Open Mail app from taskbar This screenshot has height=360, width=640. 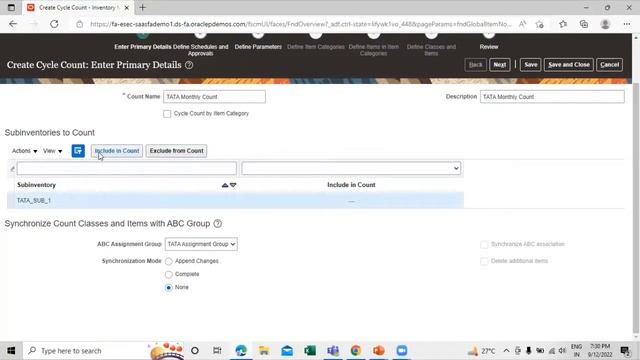287,351
